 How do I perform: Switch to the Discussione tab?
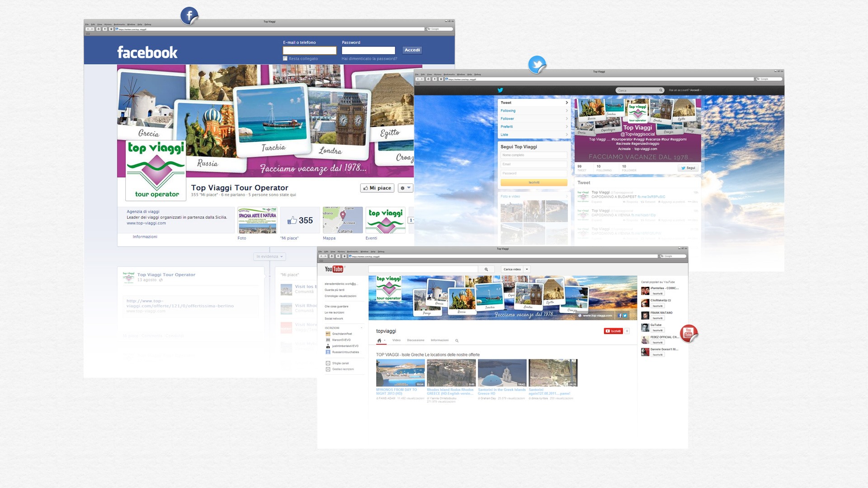[x=415, y=340]
